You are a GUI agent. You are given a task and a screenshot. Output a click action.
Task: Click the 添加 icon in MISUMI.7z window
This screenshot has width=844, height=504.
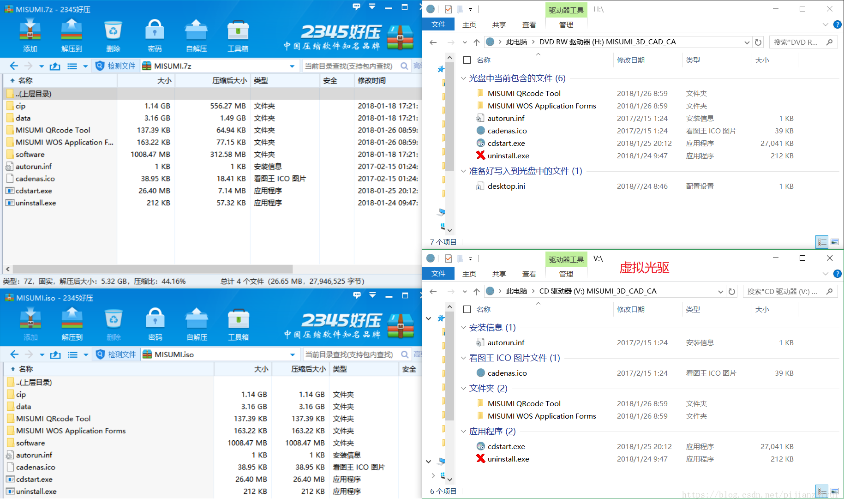(x=30, y=35)
